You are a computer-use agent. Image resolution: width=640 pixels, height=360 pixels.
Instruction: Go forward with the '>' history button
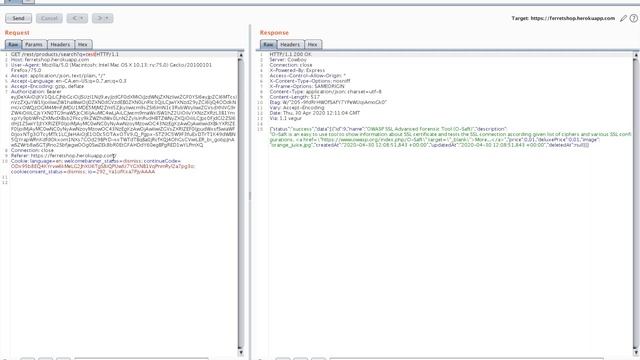[x=99, y=18]
